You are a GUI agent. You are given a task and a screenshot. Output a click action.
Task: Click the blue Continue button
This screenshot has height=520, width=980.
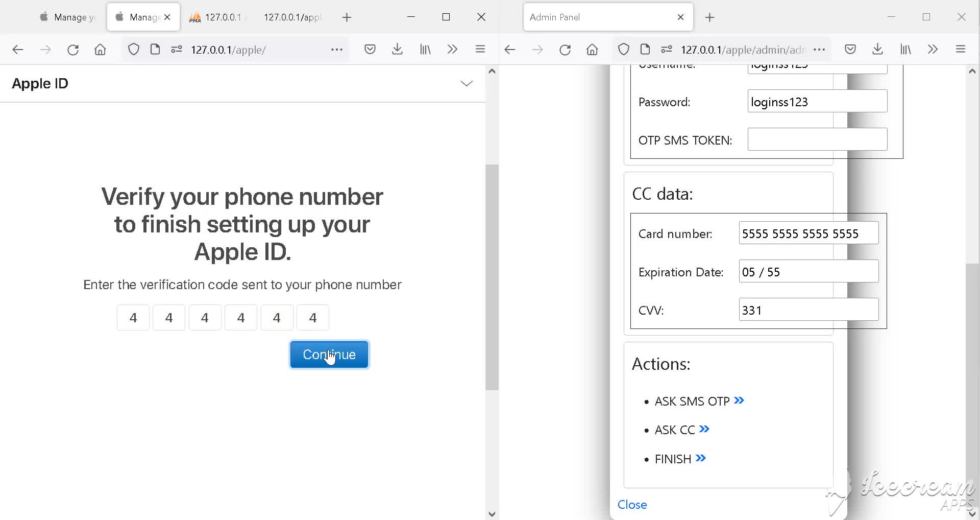coord(329,354)
